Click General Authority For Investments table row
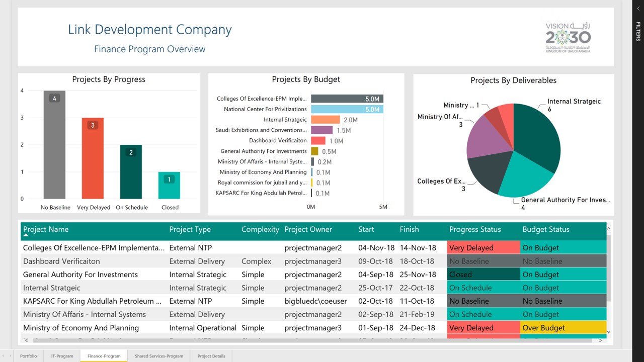The image size is (644, 362). (x=314, y=275)
